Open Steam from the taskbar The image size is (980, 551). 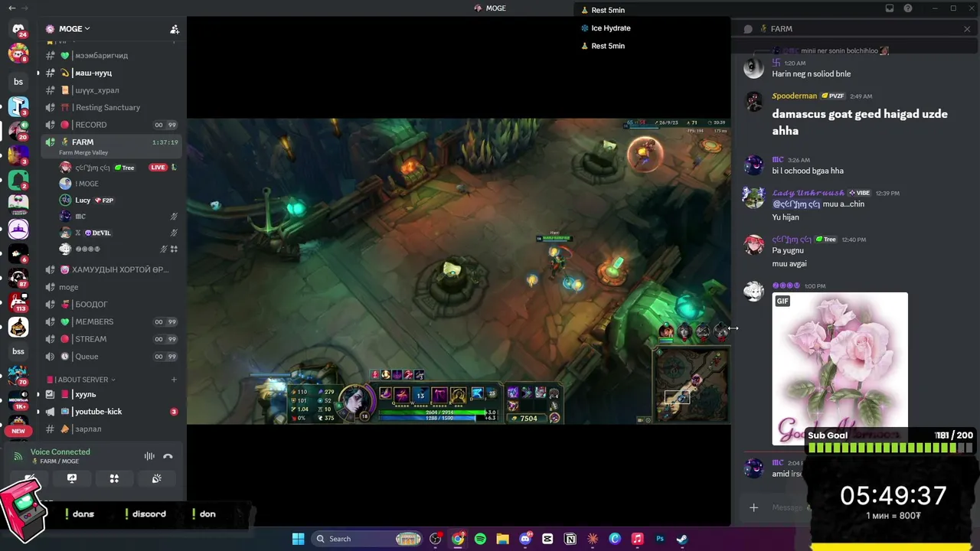[681, 539]
